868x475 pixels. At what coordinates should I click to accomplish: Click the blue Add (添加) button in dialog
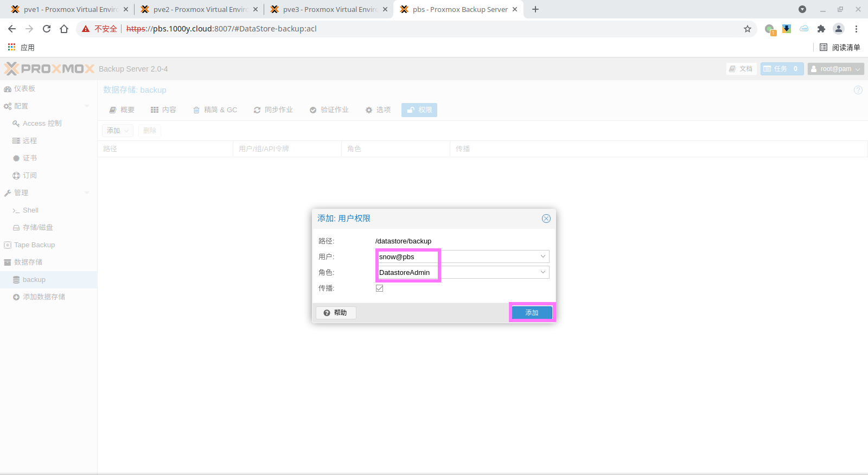point(532,313)
